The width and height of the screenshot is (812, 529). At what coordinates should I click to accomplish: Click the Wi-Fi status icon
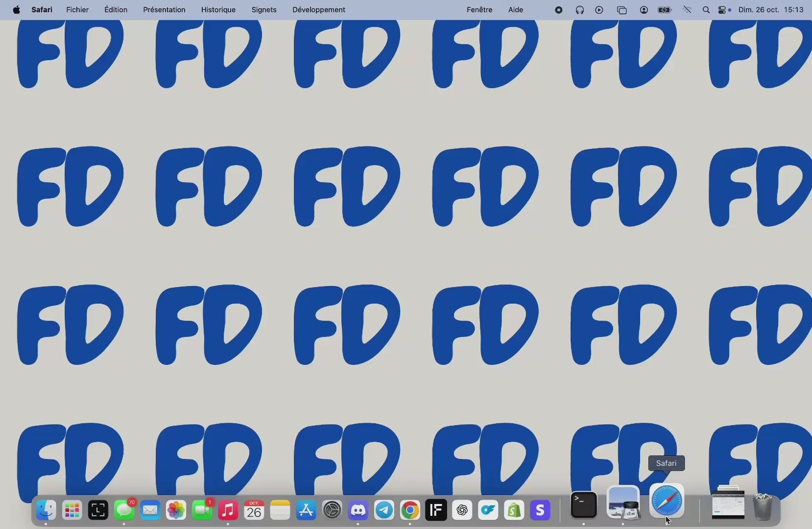click(x=687, y=10)
